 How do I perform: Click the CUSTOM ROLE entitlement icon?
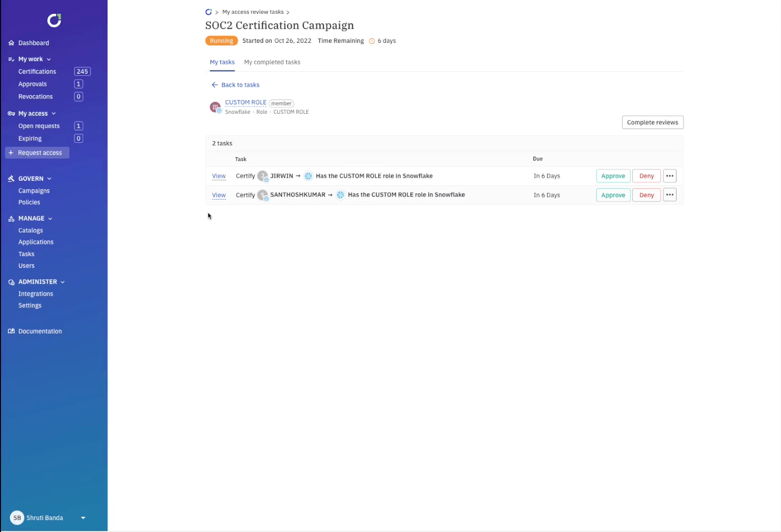point(215,107)
